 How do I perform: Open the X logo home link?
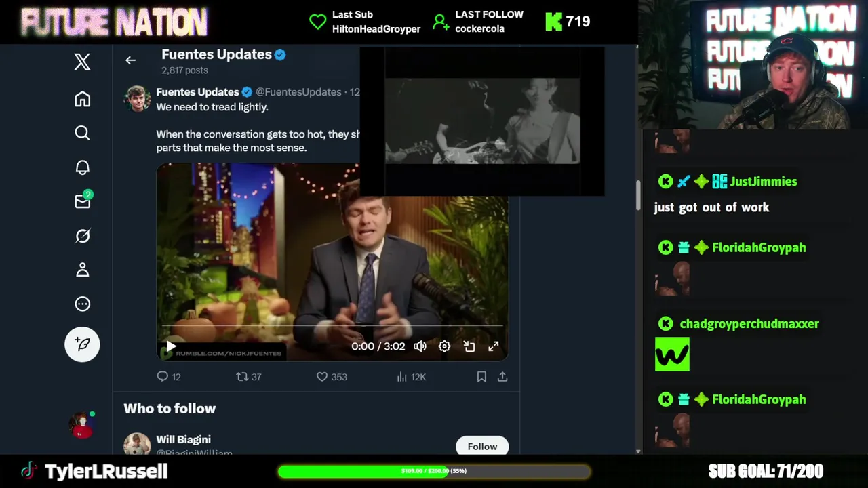click(x=82, y=62)
